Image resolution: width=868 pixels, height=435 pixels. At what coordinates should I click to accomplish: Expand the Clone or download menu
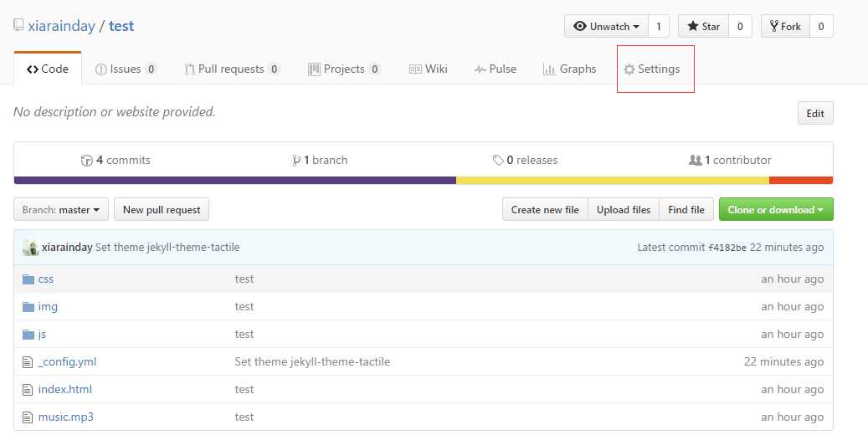pyautogui.click(x=776, y=210)
